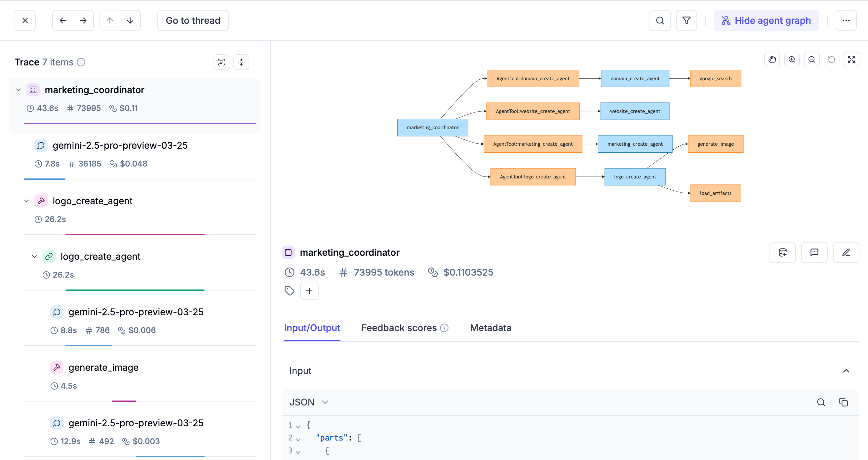Image resolution: width=868 pixels, height=460 pixels.
Task: Open the Metadata tab
Action: pyautogui.click(x=491, y=327)
